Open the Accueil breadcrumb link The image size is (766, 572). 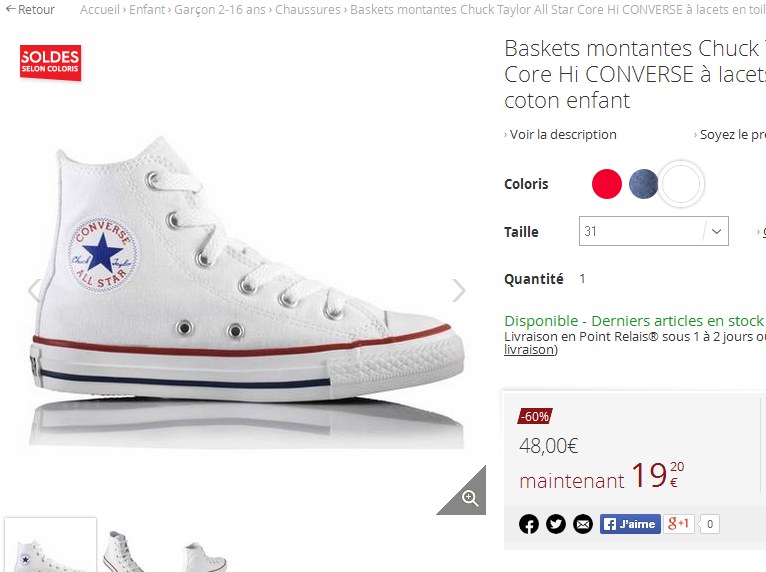(101, 10)
